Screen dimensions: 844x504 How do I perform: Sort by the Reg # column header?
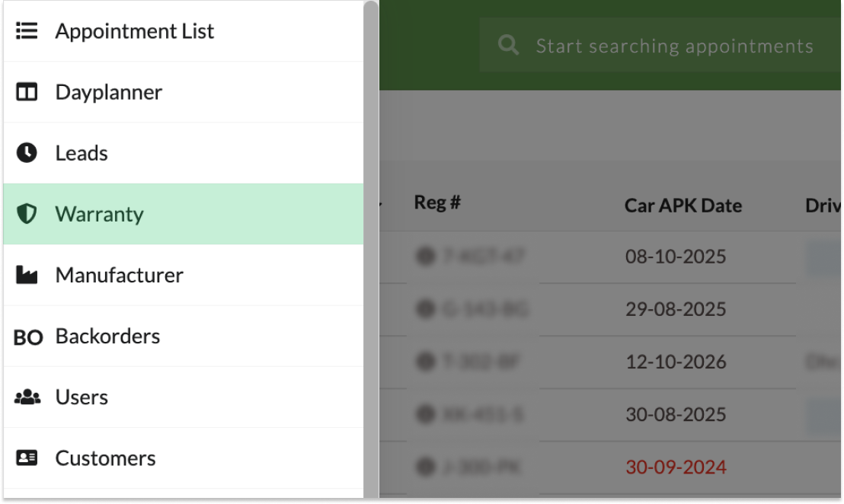coord(437,203)
